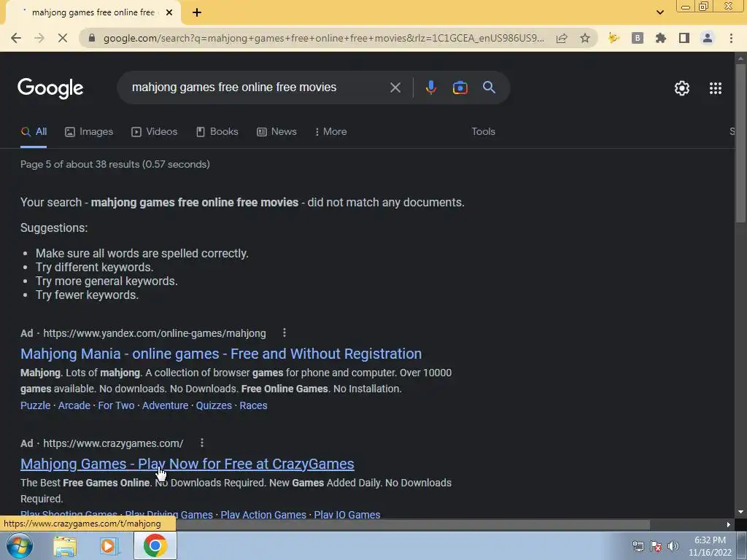This screenshot has height=560, width=747.
Task: Open Mahjong Mania online games link
Action: 221,354
